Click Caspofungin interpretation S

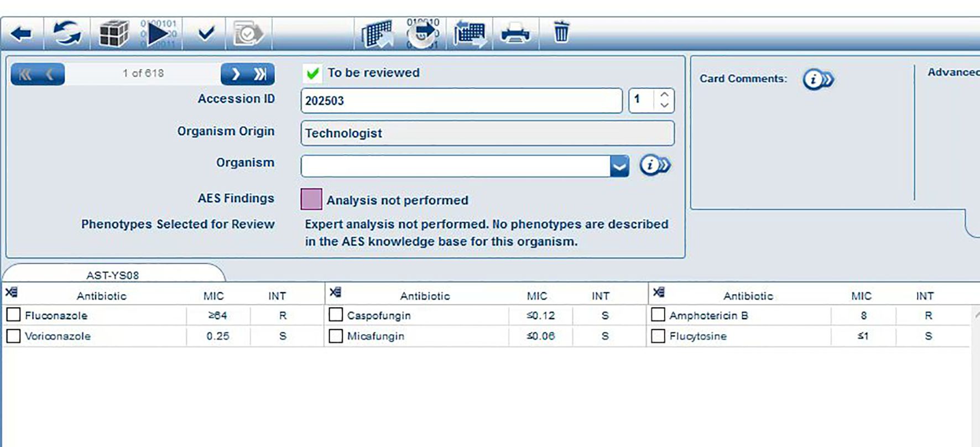tap(605, 315)
